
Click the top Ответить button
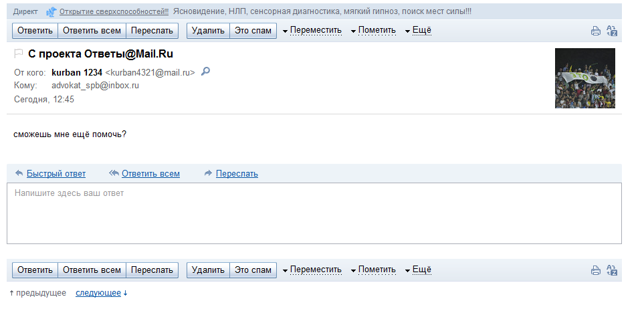click(x=35, y=30)
